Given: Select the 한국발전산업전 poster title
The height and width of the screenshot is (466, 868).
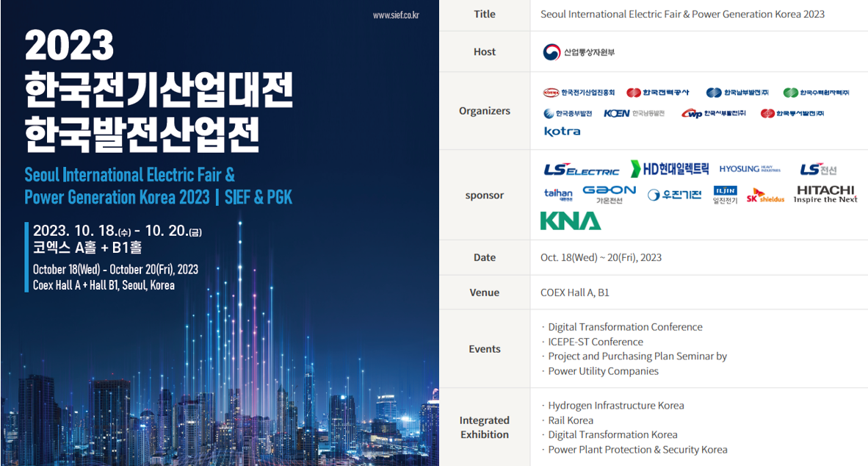Looking at the screenshot, I should coord(142,134).
